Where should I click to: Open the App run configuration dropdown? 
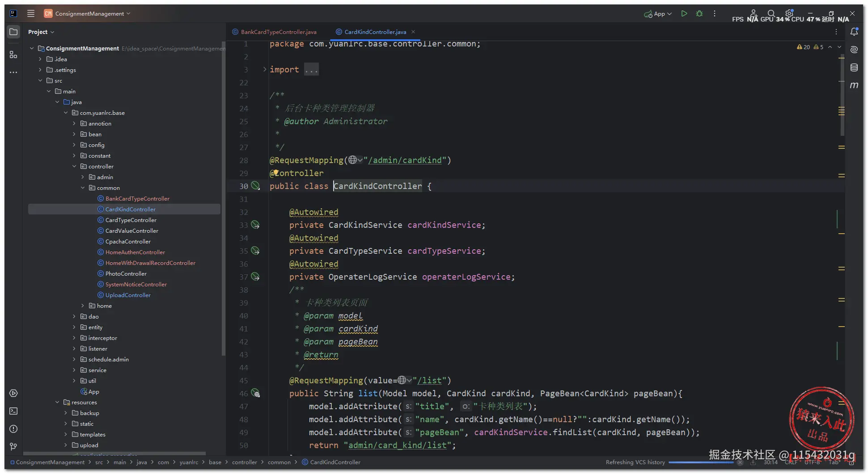click(x=658, y=13)
